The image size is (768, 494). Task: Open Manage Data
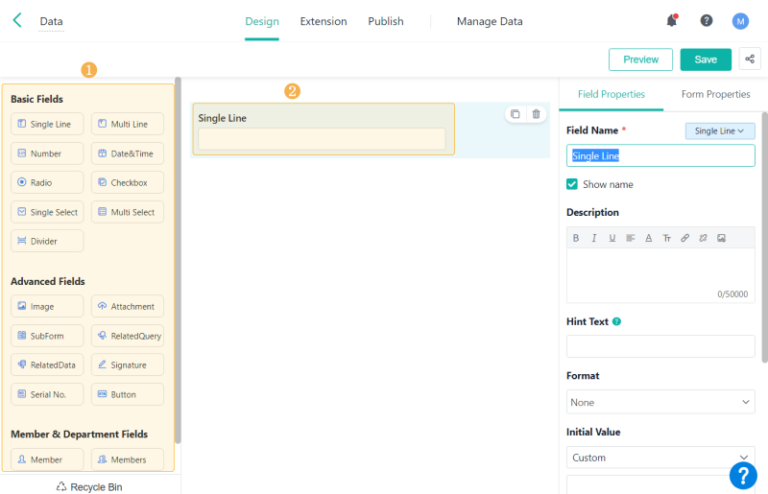[490, 22]
